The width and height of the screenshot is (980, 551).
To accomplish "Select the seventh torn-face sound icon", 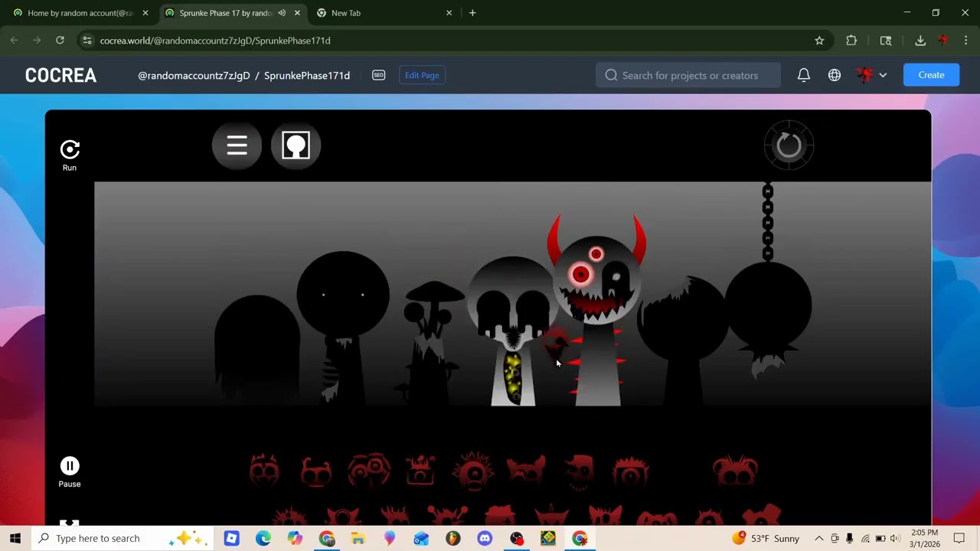I will coord(579,471).
